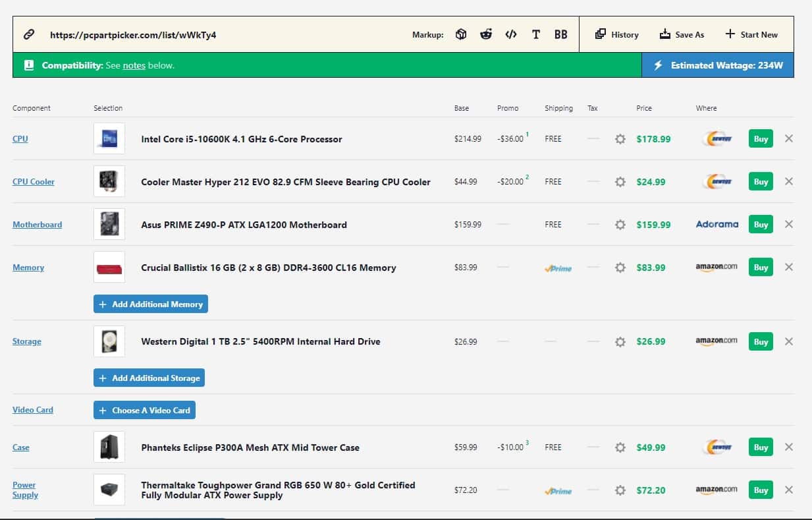Image resolution: width=812 pixels, height=520 pixels.
Task: Open price settings gear for CPU Cooler
Action: pos(620,182)
